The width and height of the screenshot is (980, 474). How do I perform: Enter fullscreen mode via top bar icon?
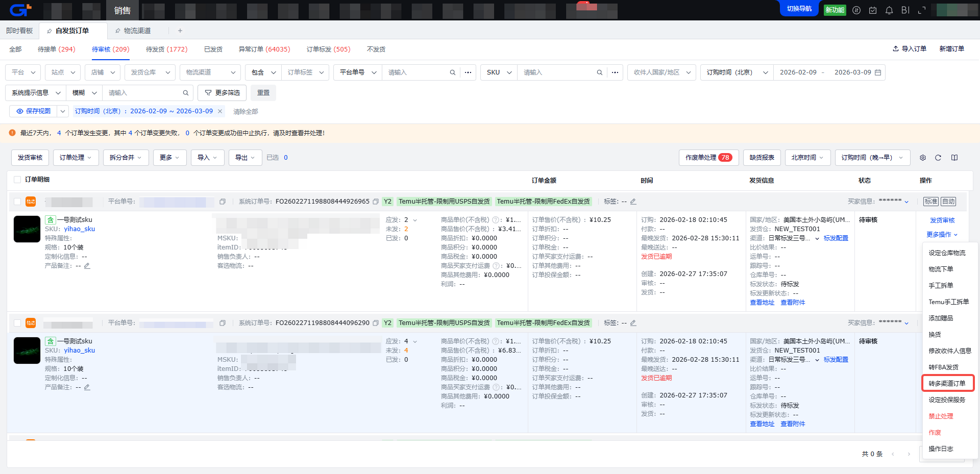[x=922, y=10]
